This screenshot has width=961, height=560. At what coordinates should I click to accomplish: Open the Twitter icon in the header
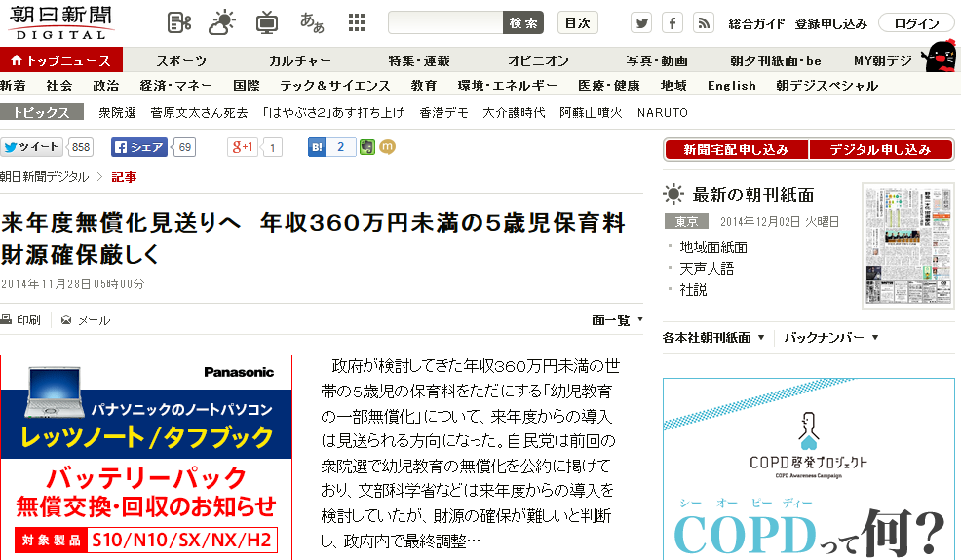click(641, 23)
